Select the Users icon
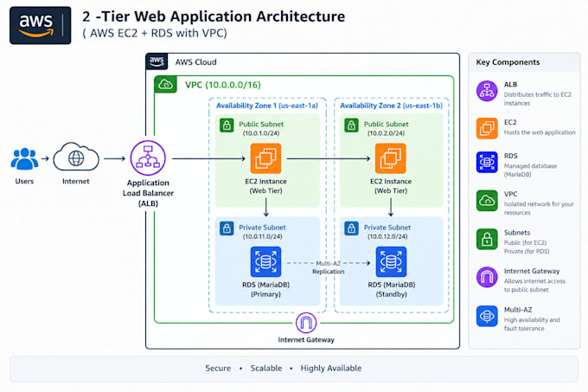 click(24, 158)
